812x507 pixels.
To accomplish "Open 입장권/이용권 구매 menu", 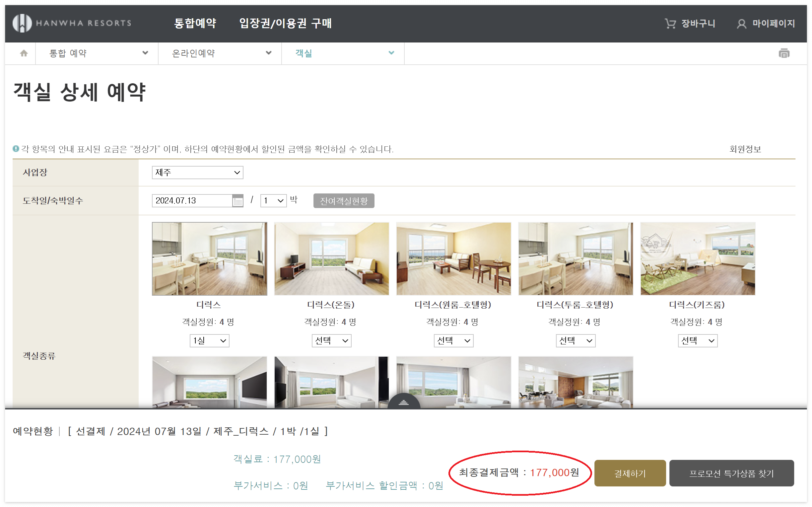I will 285,23.
